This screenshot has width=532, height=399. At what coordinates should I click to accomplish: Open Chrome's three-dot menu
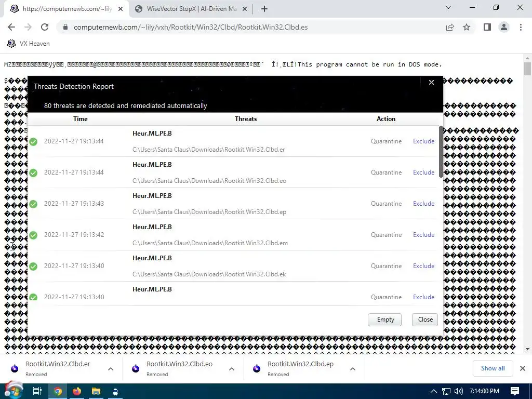coord(521,27)
